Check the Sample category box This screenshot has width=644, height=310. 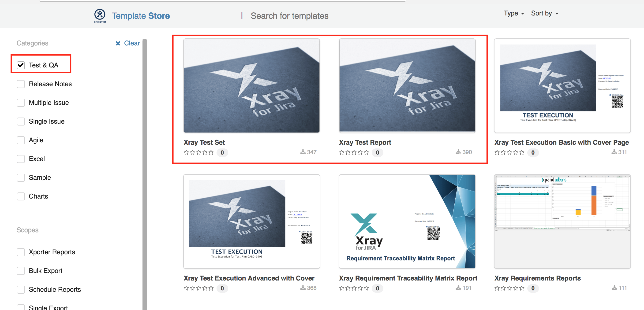[21, 178]
